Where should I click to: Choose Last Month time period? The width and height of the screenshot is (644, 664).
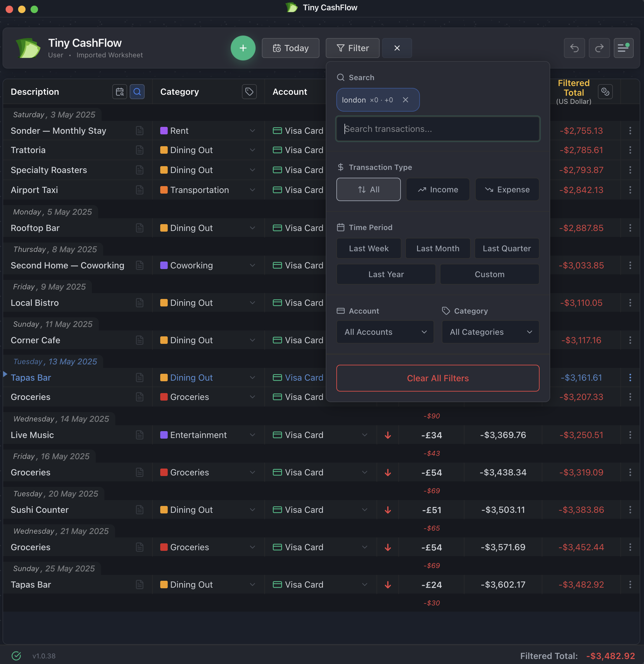click(x=438, y=248)
